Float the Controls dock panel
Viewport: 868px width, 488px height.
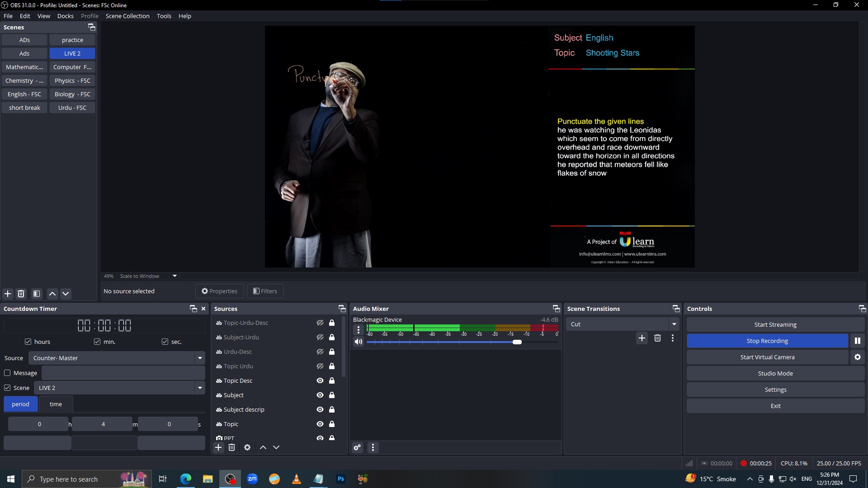863,309
